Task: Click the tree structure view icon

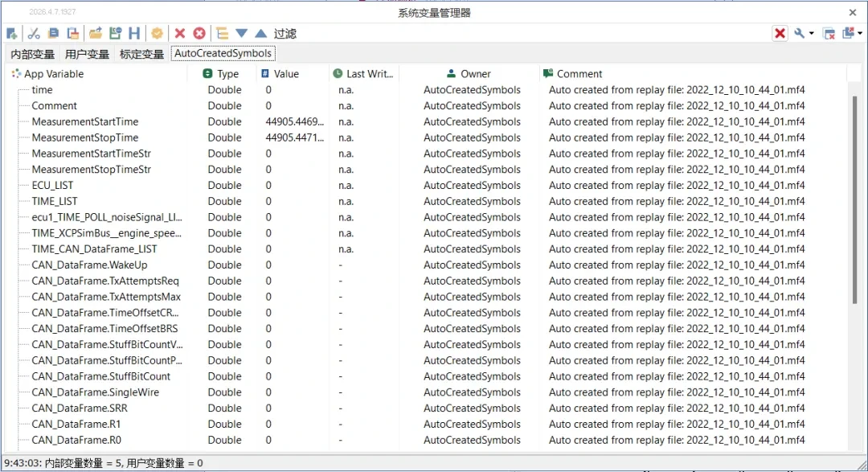Action: pyautogui.click(x=223, y=33)
